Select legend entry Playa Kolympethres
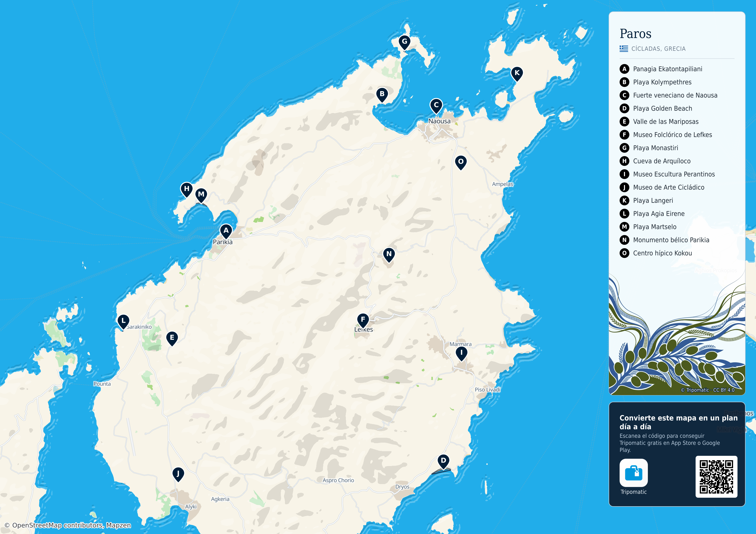The height and width of the screenshot is (534, 756). tap(656, 82)
